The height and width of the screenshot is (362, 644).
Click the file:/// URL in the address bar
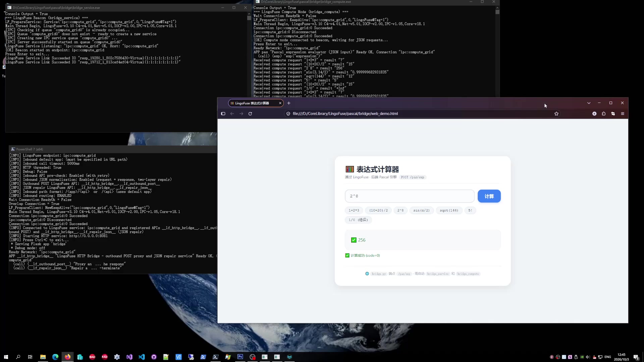[x=345, y=114]
